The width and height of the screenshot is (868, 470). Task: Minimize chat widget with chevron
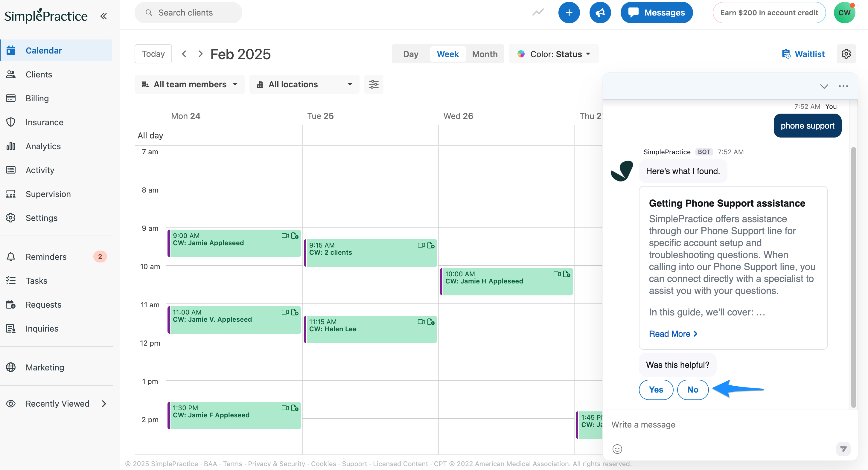(824, 86)
